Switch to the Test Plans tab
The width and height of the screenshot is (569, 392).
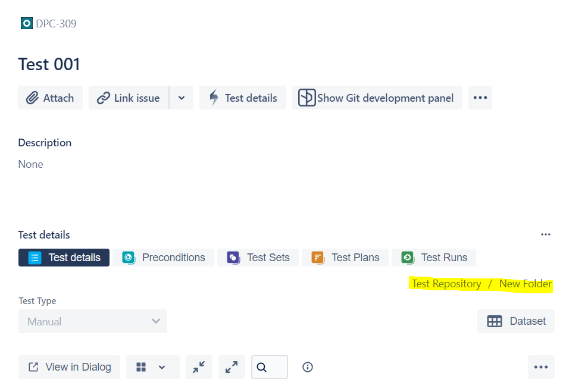(345, 258)
